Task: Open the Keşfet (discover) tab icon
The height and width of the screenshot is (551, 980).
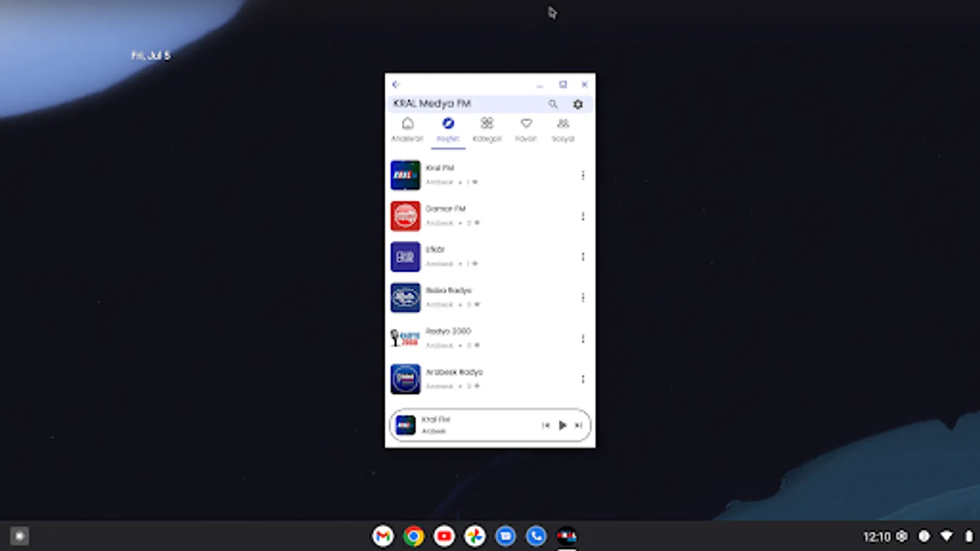Action: [x=448, y=124]
